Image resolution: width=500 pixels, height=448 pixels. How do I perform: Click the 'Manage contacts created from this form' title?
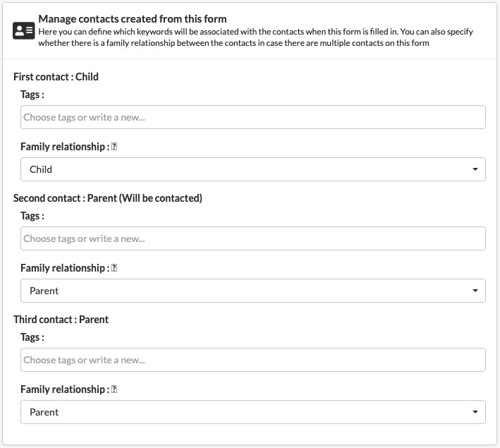pyautogui.click(x=133, y=19)
